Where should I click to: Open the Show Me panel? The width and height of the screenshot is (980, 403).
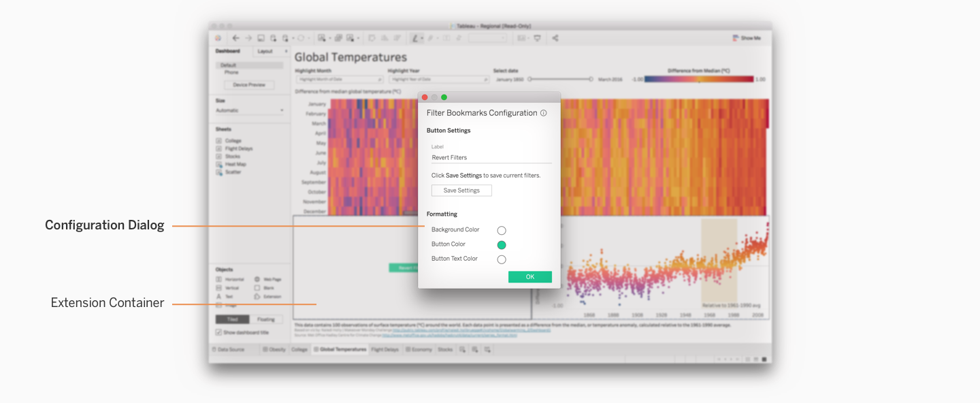(x=747, y=38)
